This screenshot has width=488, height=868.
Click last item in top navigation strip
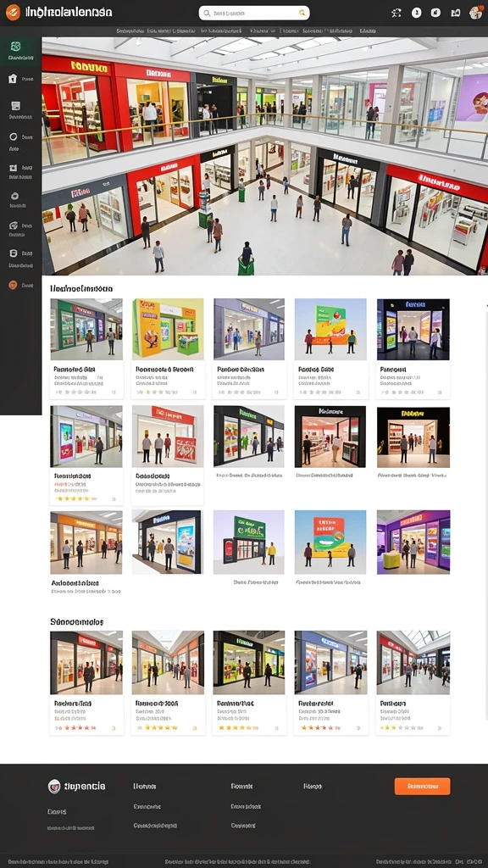(367, 31)
